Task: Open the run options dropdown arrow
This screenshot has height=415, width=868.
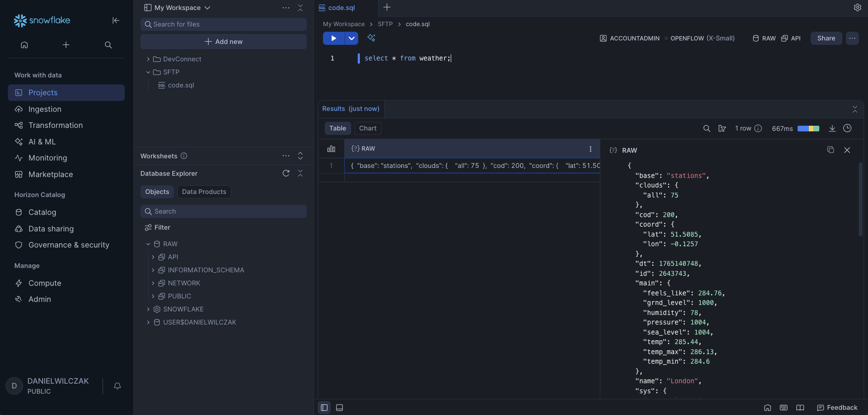Action: pyautogui.click(x=352, y=38)
